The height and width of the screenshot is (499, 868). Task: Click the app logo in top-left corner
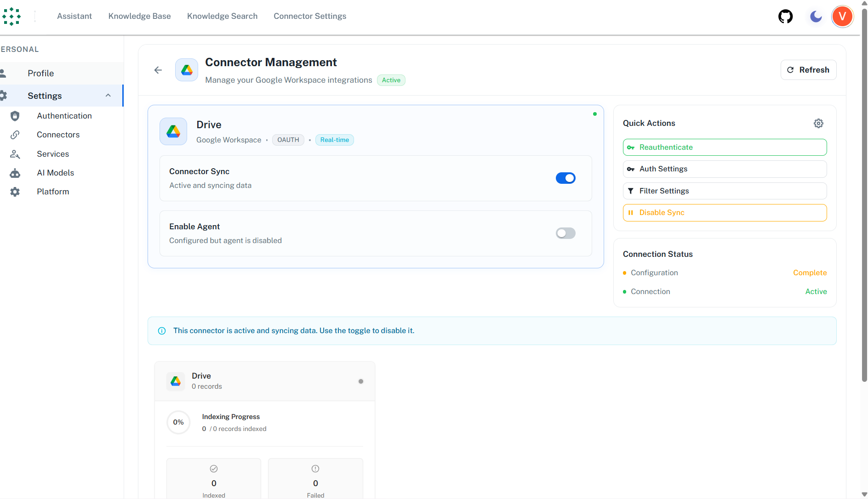coord(11,16)
